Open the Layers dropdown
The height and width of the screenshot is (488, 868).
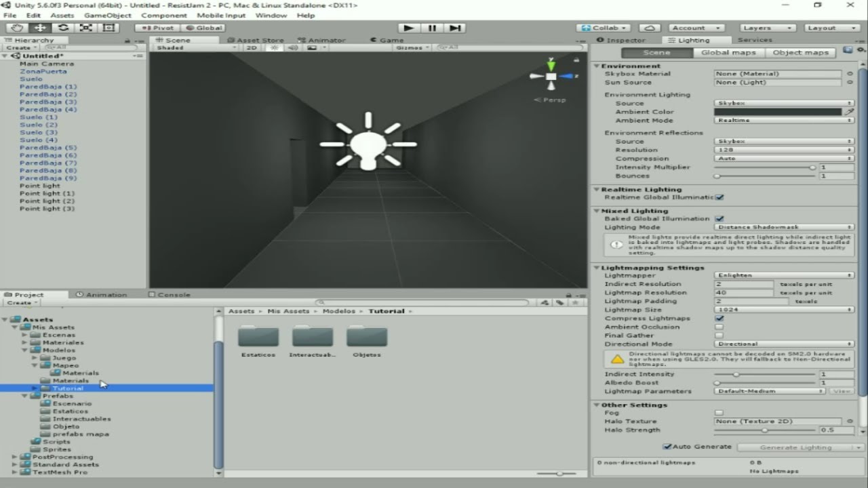[x=766, y=28]
